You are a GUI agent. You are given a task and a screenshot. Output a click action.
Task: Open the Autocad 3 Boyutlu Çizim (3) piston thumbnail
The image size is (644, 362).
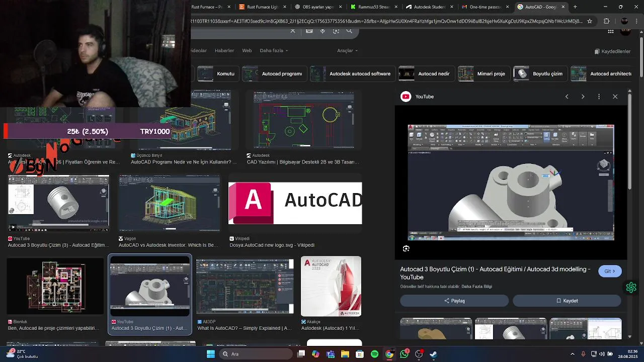click(59, 203)
